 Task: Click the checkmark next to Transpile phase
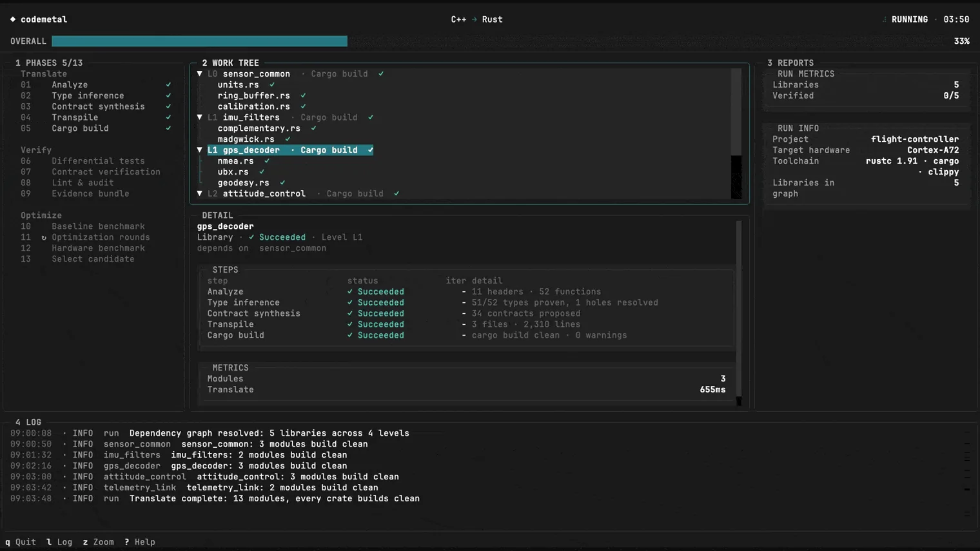tap(168, 118)
